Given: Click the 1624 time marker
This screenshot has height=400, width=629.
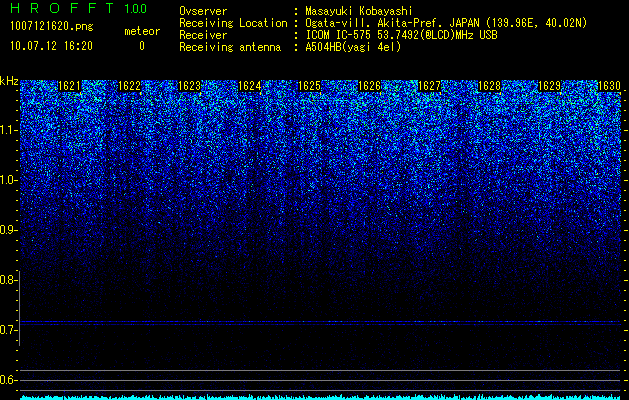Looking at the screenshot, I should pos(250,86).
